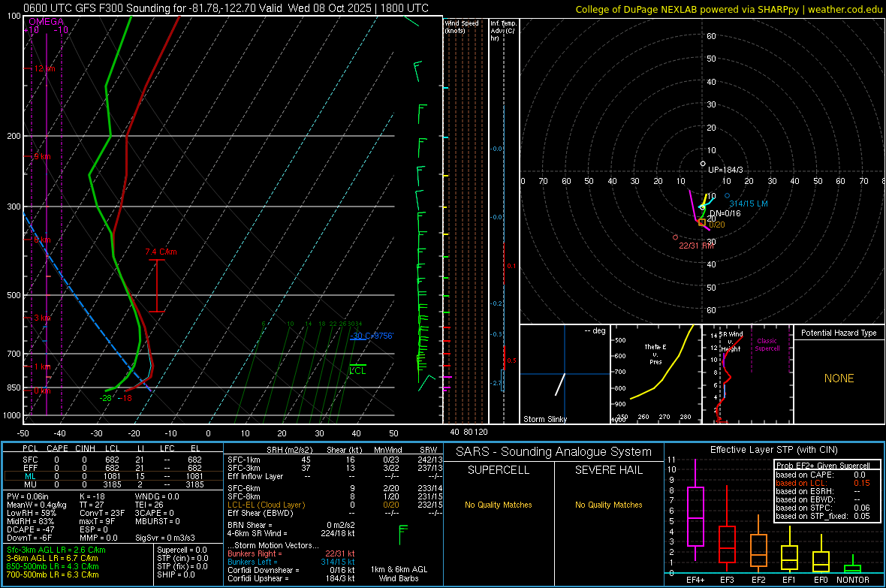Viewport: 886px width, 588px height.
Task: Click the 314/15 LM hodograph label
Action: tap(749, 204)
